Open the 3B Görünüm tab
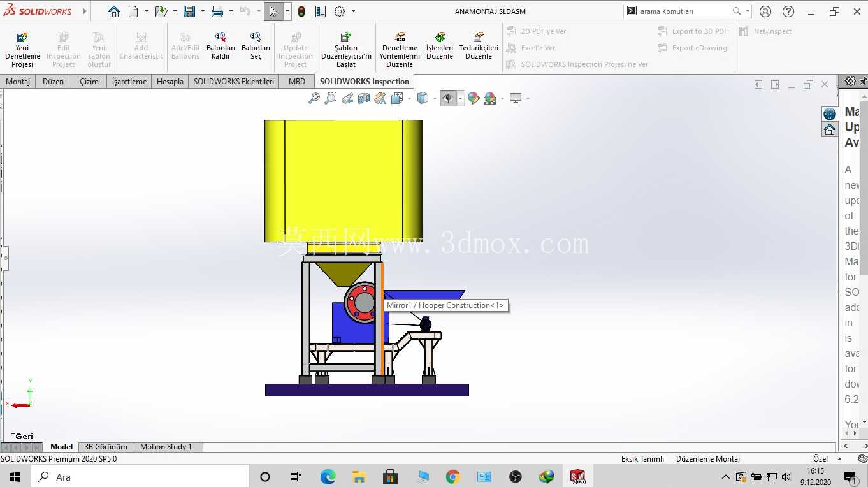868x487 pixels. (106, 447)
